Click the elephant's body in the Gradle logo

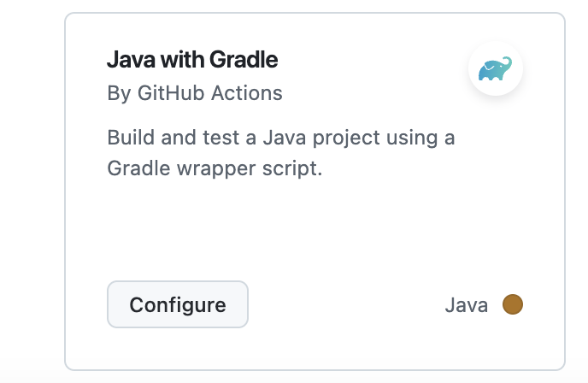pos(491,72)
